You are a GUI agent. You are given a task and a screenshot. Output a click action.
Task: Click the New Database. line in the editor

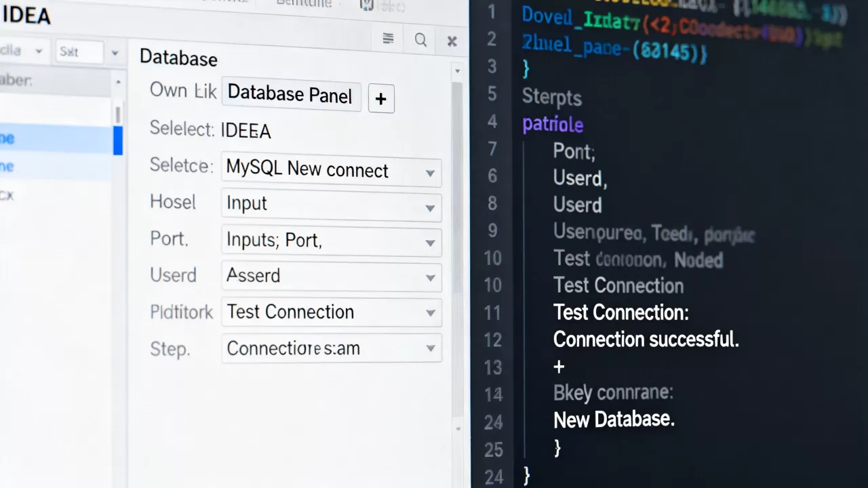point(614,420)
